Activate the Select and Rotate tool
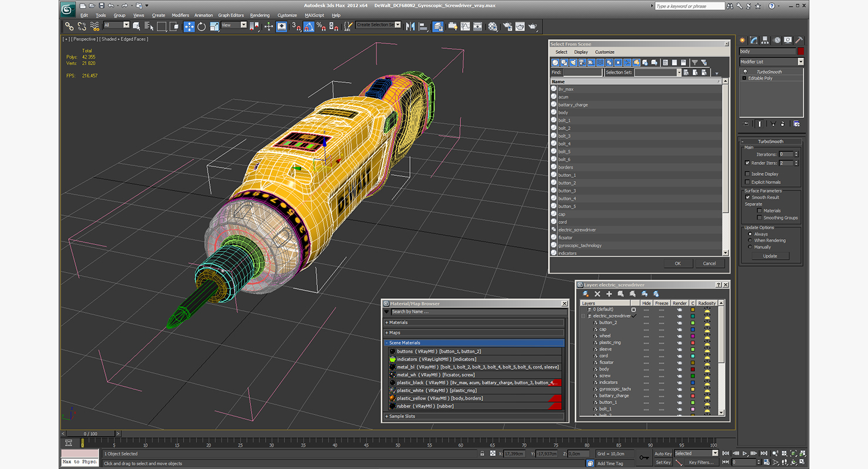Image resolution: width=868 pixels, height=469 pixels. pyautogui.click(x=201, y=26)
